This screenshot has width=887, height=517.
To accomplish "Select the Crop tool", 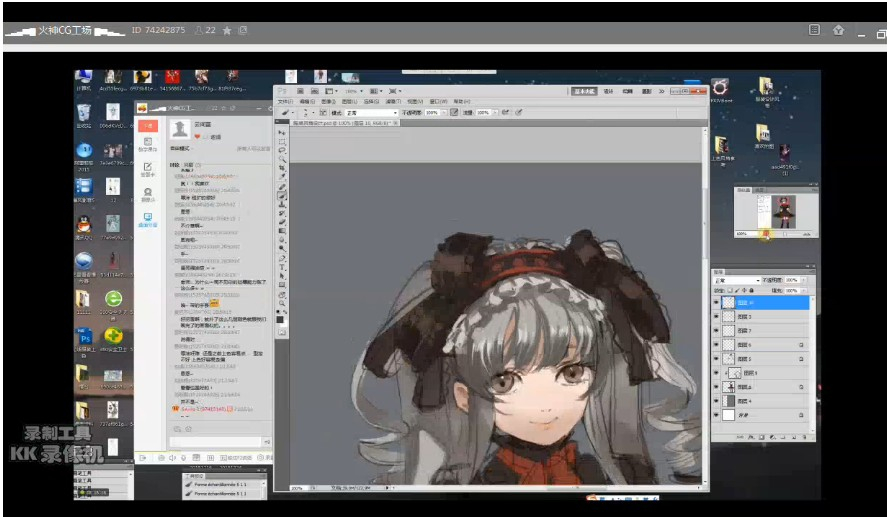I will 282,167.
